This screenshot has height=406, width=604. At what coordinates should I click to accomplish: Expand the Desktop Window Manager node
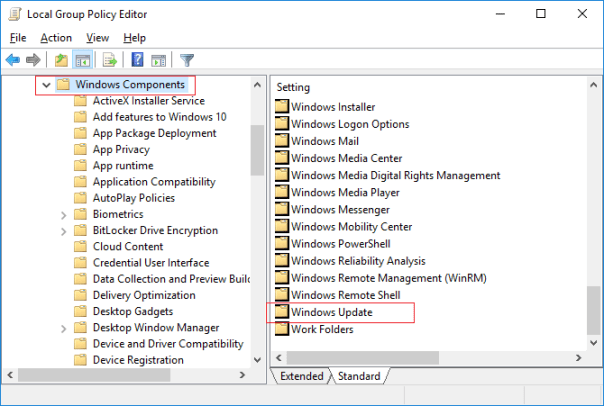click(x=64, y=329)
